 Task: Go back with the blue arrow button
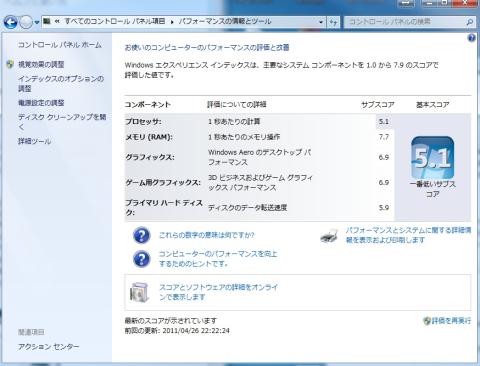pos(10,22)
